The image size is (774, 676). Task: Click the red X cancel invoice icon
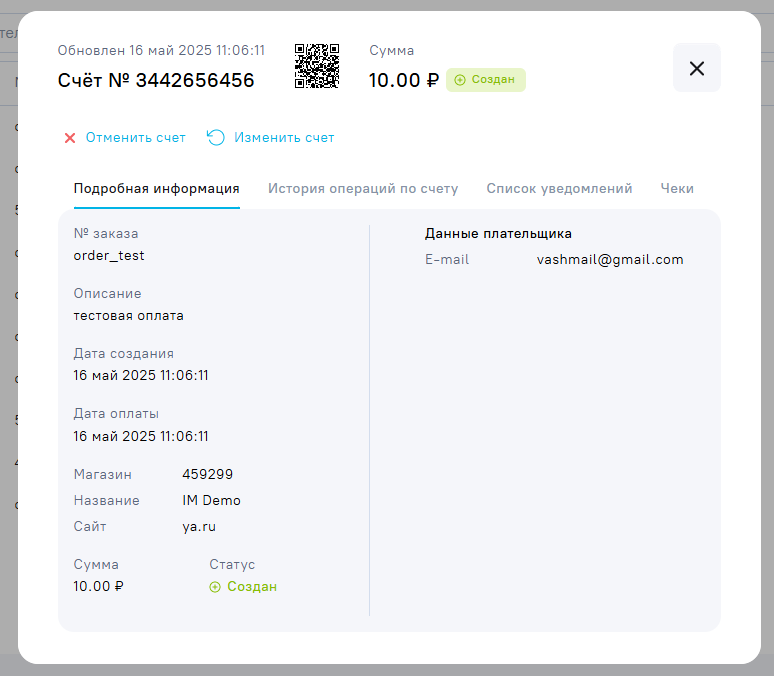(x=70, y=138)
